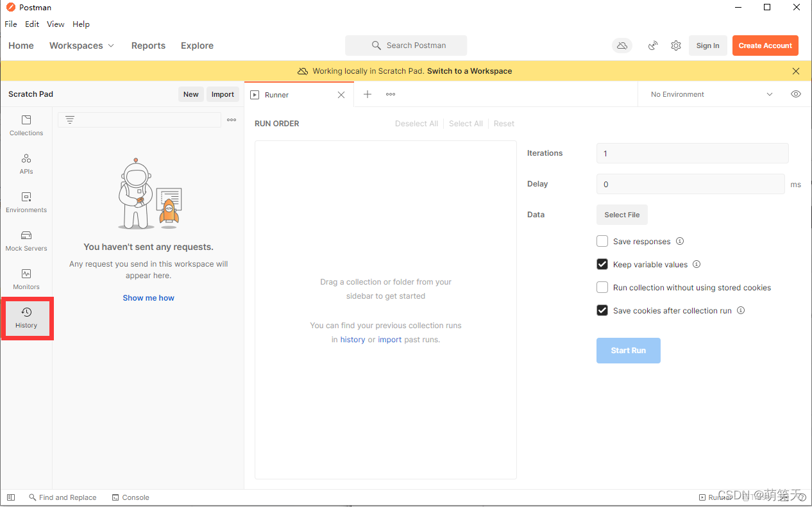
Task: Expand the Workspaces dropdown
Action: (x=81, y=46)
